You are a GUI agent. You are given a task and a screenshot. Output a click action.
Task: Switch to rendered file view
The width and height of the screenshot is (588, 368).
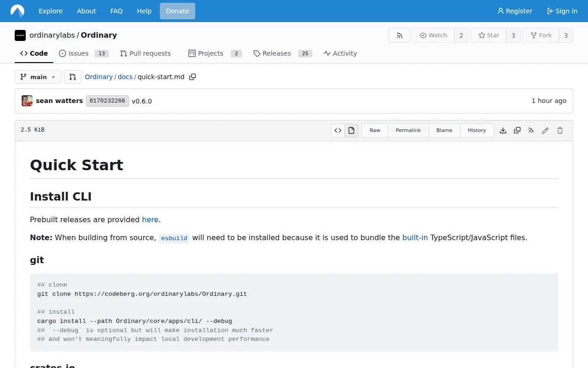tap(351, 130)
